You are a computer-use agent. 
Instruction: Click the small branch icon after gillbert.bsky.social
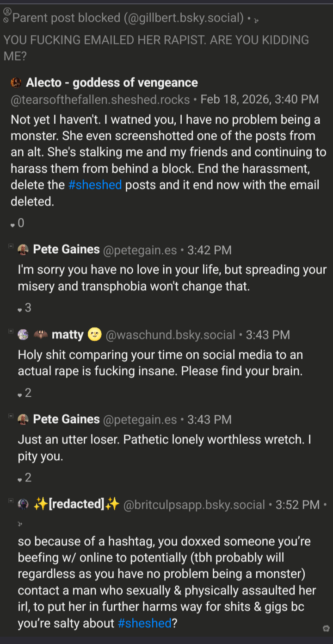coord(256,19)
